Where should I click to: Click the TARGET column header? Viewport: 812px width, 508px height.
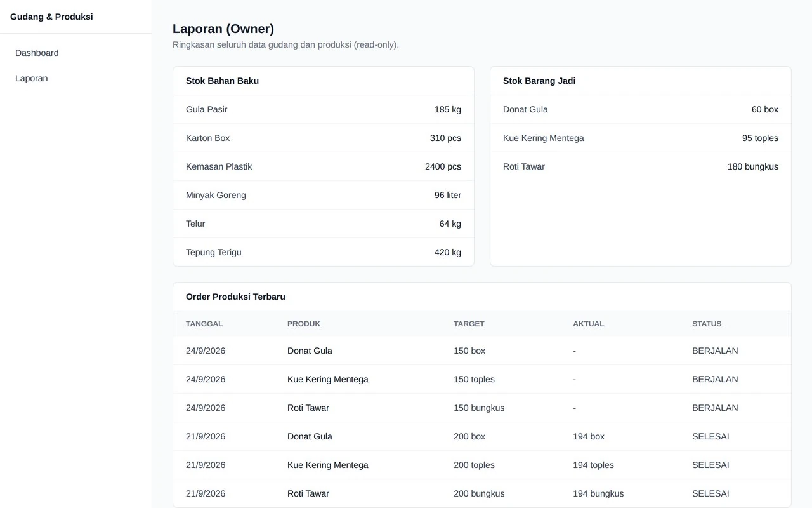(x=469, y=324)
